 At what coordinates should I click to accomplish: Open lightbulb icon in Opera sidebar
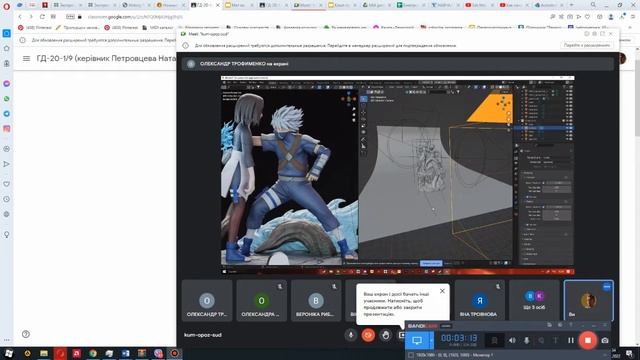7,235
